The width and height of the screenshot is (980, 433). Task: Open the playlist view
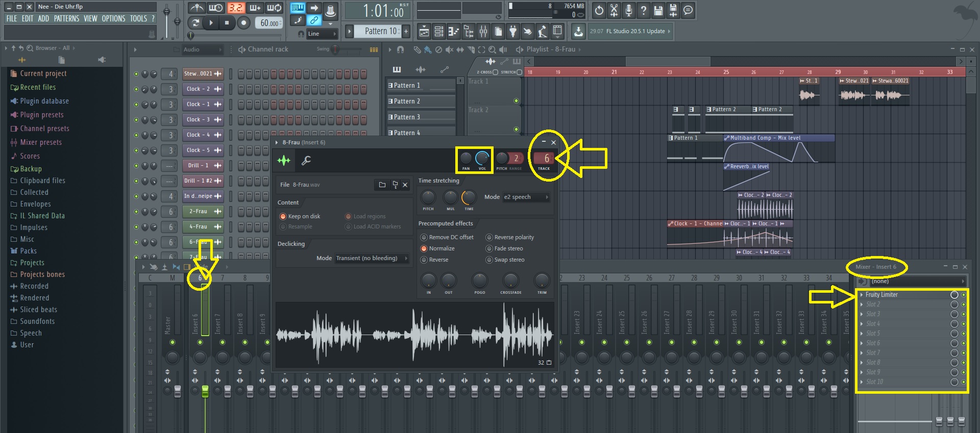coord(424,32)
